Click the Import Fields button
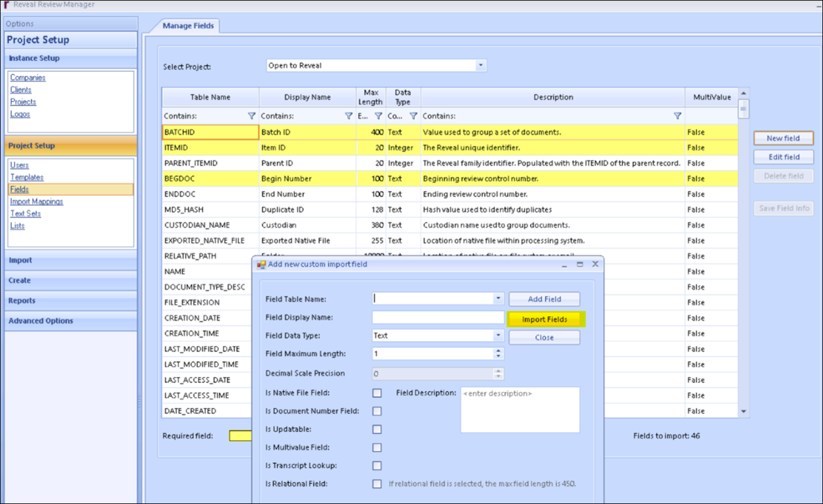Screen dimensions: 823x504 (x=545, y=319)
